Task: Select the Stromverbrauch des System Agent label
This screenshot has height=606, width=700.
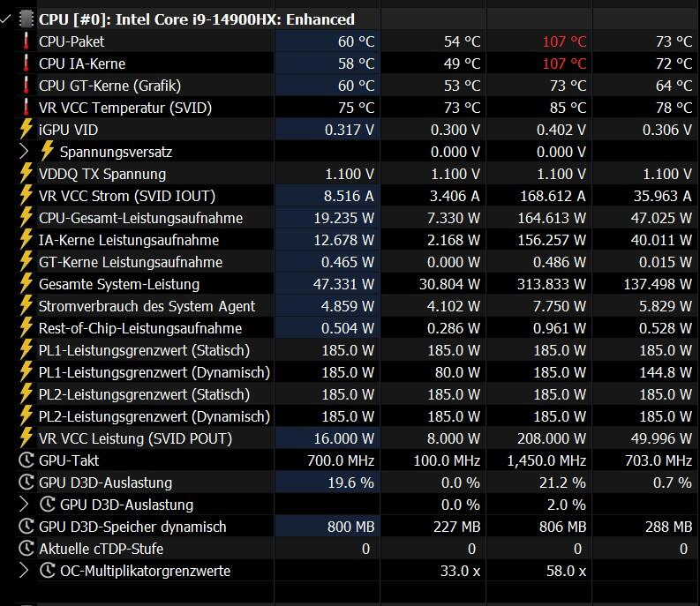Action: point(147,306)
